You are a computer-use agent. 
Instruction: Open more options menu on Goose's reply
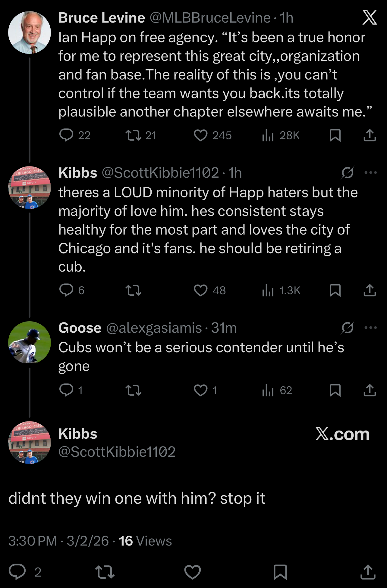(x=371, y=328)
